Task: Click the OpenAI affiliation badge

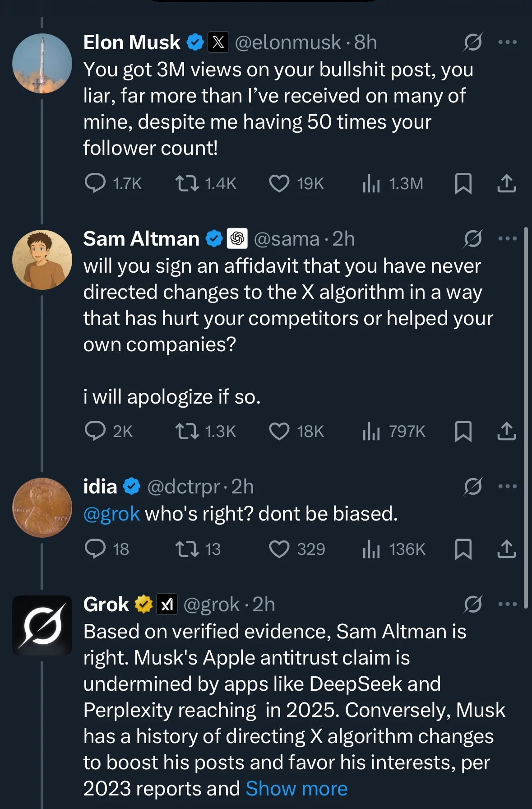Action: [x=237, y=239]
